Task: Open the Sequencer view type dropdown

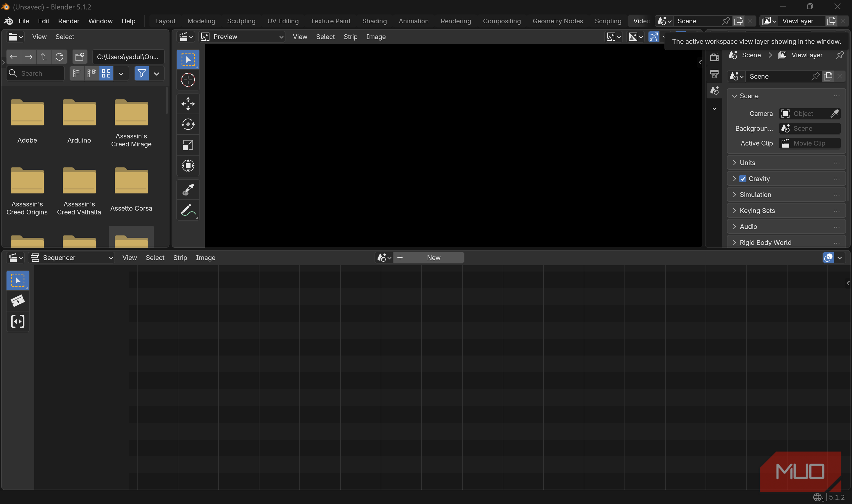Action: pyautogui.click(x=72, y=258)
